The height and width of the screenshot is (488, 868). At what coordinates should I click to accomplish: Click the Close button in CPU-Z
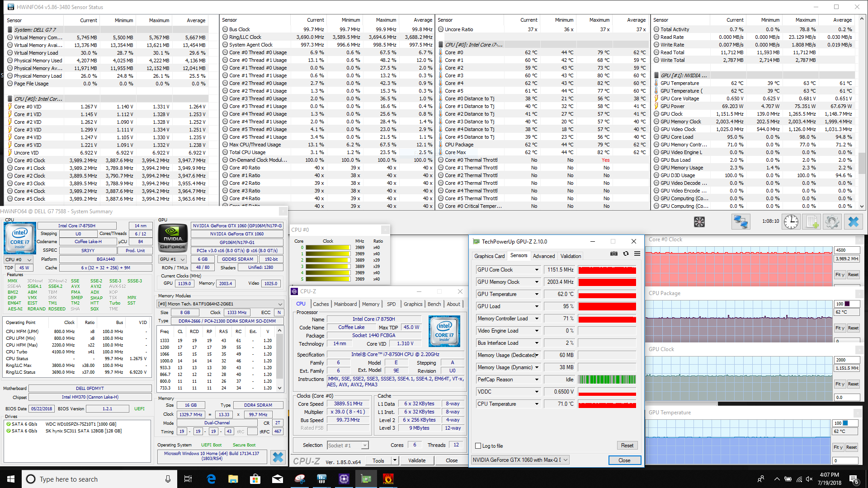[451, 460]
